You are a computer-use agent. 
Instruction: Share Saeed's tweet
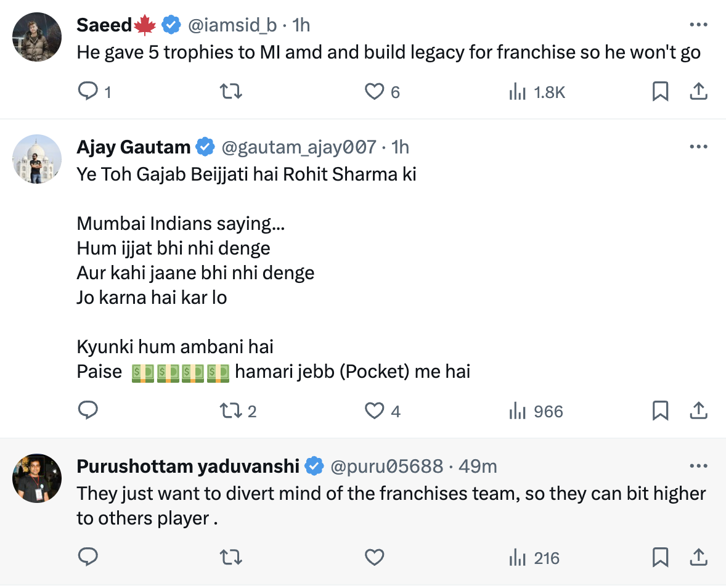click(x=698, y=92)
